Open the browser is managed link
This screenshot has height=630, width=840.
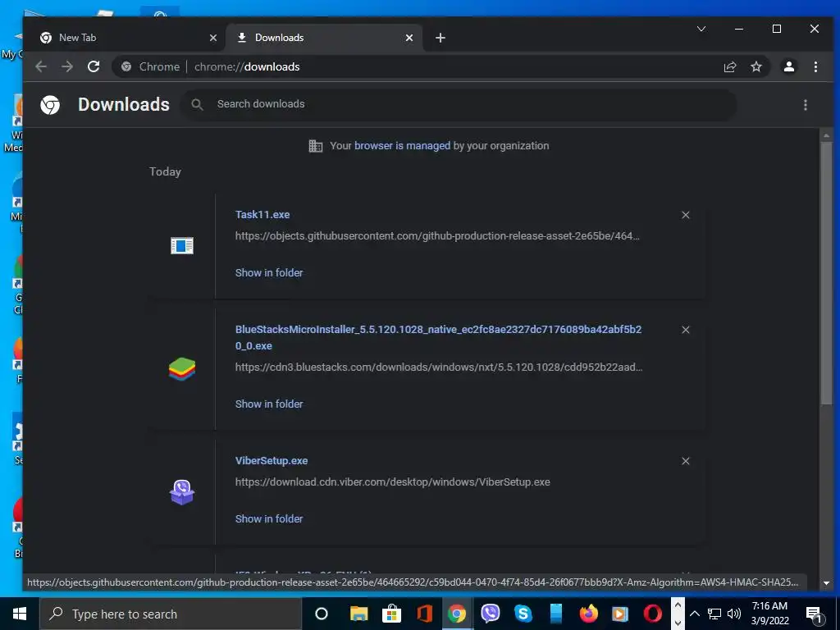[402, 146]
